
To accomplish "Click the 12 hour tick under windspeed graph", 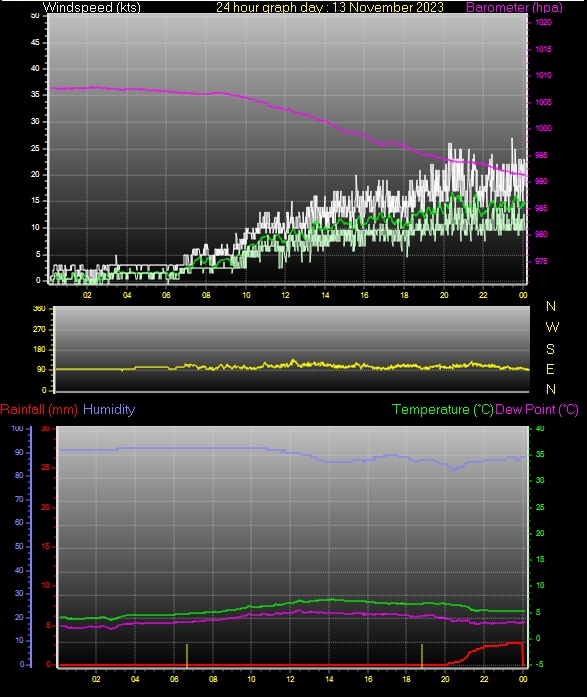I will click(285, 295).
